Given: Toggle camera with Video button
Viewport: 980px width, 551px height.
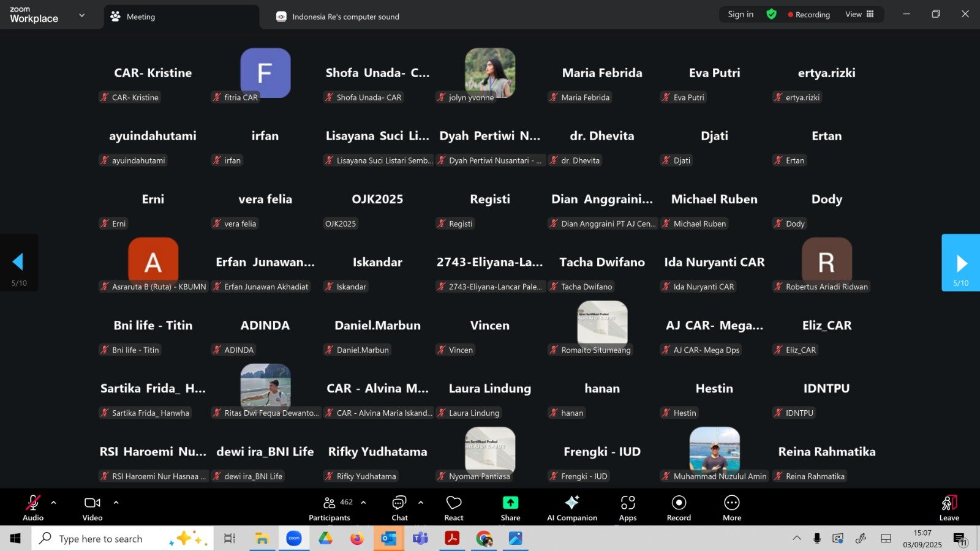Looking at the screenshot, I should 92,508.
